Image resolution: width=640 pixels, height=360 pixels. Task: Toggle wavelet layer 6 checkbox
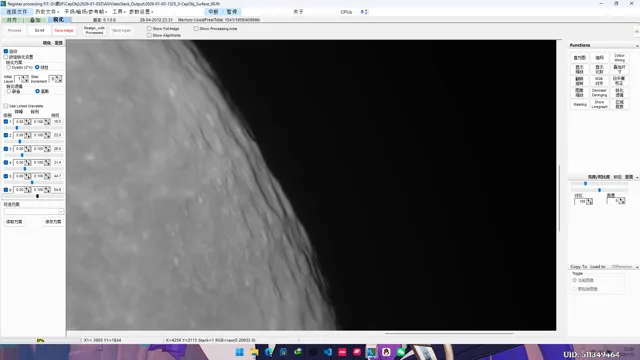[6, 190]
